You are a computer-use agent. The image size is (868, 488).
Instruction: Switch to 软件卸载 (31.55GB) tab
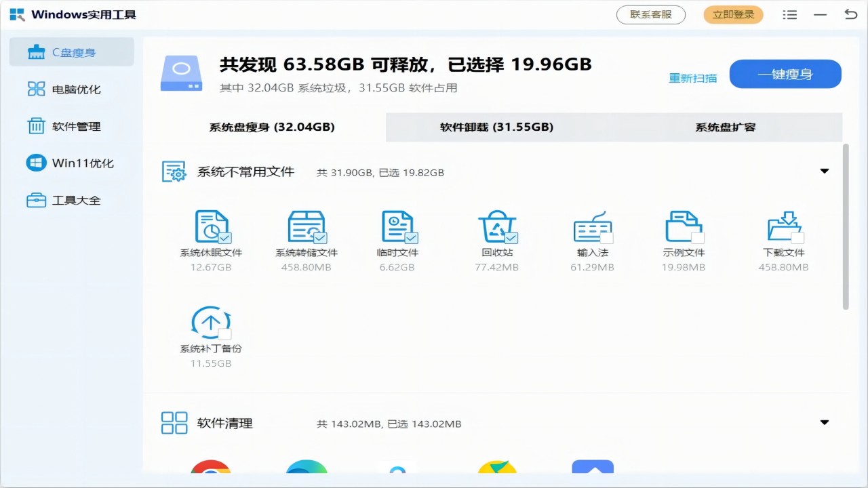click(x=496, y=127)
